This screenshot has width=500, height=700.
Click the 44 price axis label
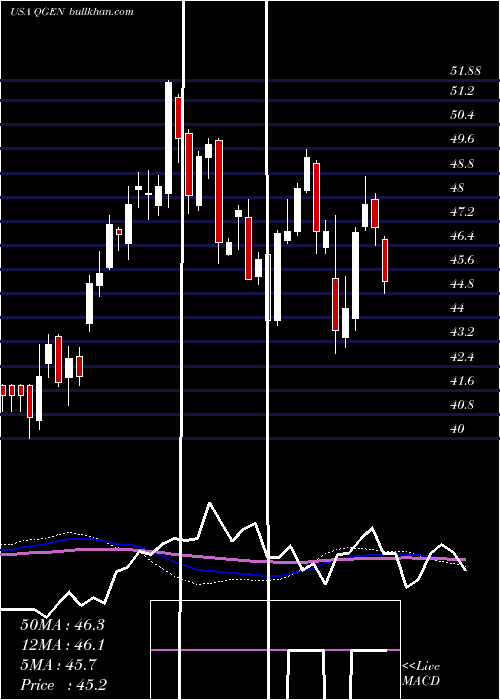click(457, 308)
